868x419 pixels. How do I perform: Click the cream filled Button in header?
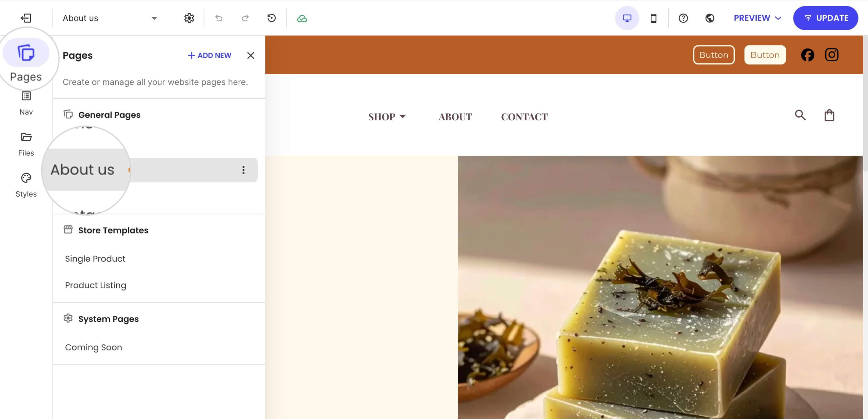(x=765, y=55)
